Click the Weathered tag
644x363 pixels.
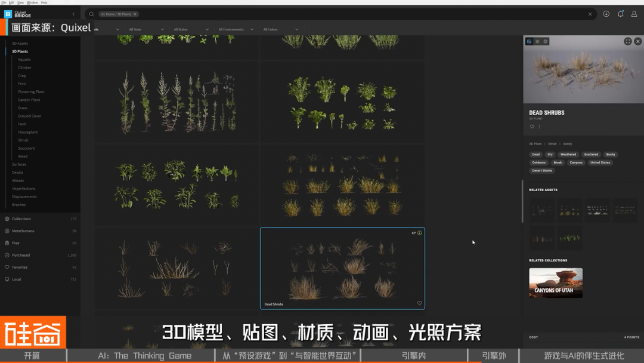pyautogui.click(x=568, y=154)
